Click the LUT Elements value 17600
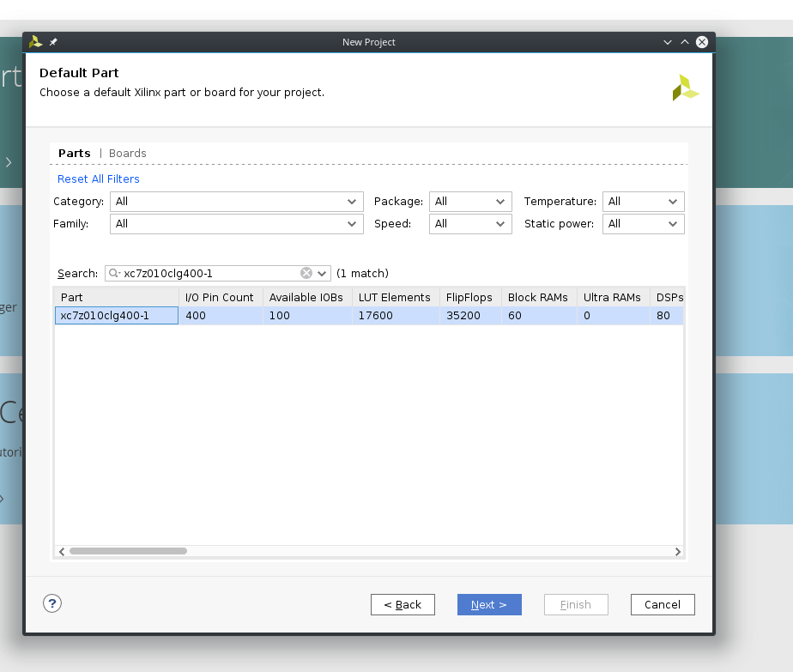The width and height of the screenshot is (793, 672). [x=375, y=316]
